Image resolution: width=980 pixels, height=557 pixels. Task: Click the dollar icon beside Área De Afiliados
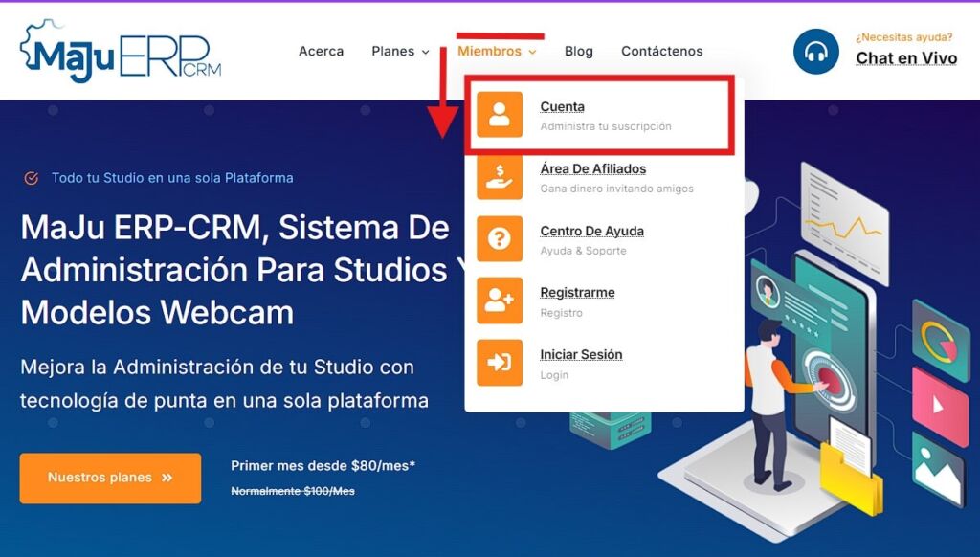coord(499,177)
